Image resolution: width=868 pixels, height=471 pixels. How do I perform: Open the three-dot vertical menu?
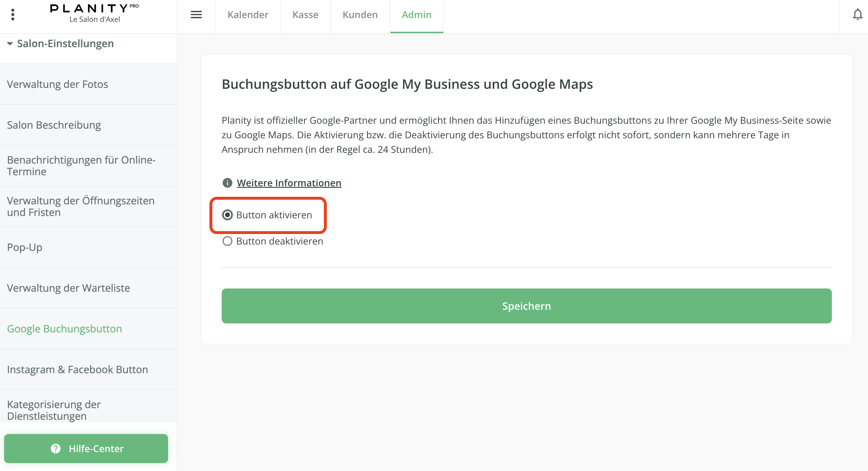click(x=13, y=15)
